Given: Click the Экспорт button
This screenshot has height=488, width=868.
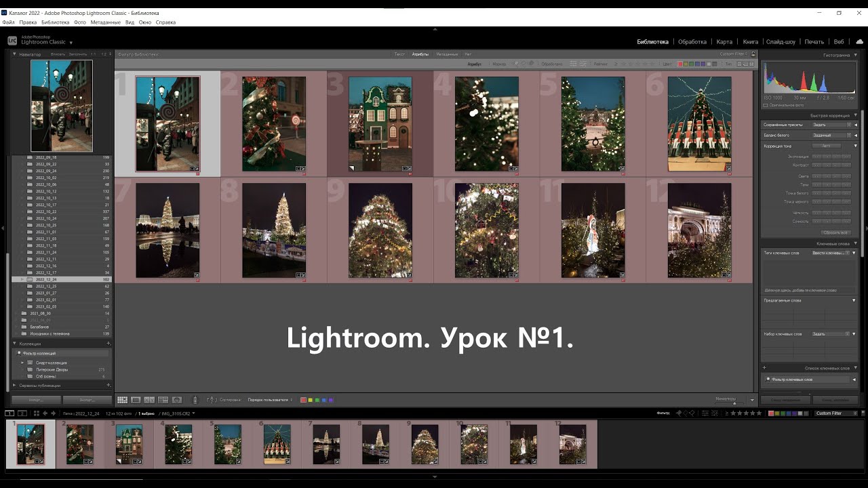Looking at the screenshot, I should (87, 400).
